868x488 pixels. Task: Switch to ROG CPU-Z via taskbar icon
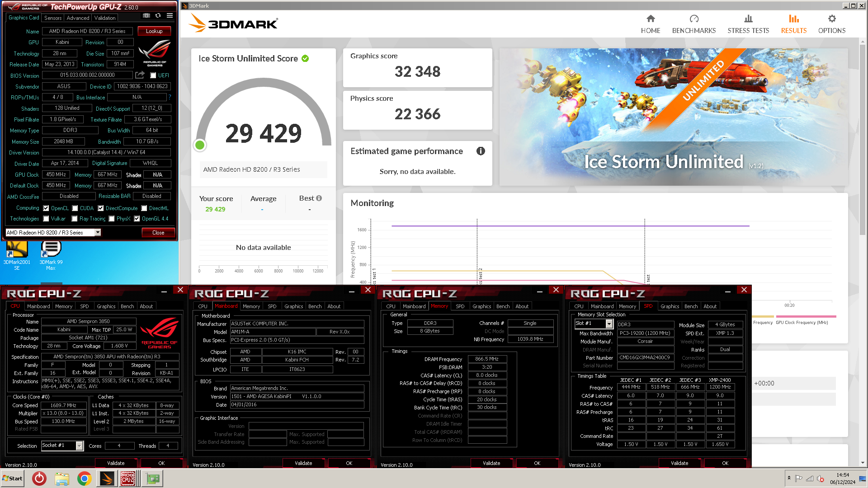(x=128, y=479)
